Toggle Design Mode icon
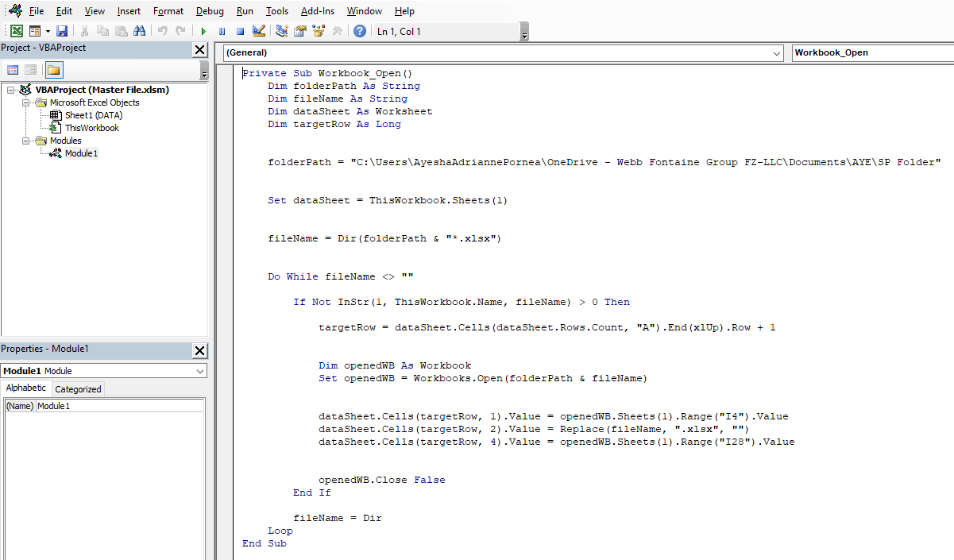 [x=258, y=31]
